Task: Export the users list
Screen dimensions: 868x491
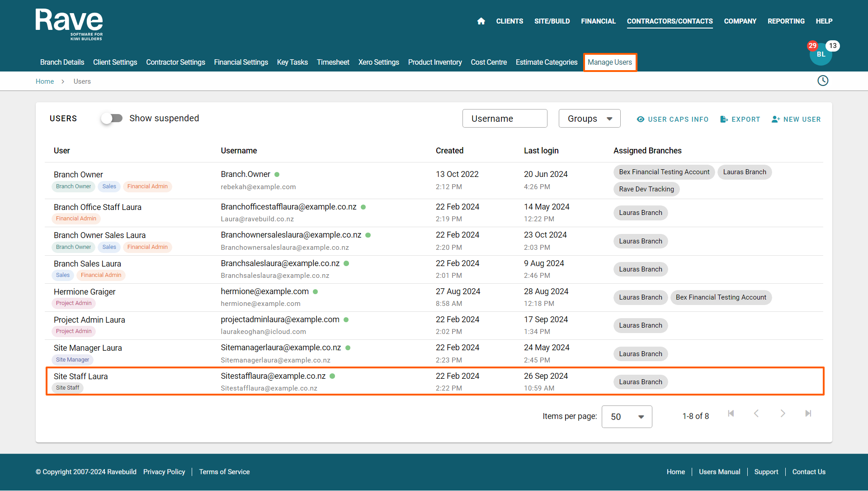Action: [740, 119]
